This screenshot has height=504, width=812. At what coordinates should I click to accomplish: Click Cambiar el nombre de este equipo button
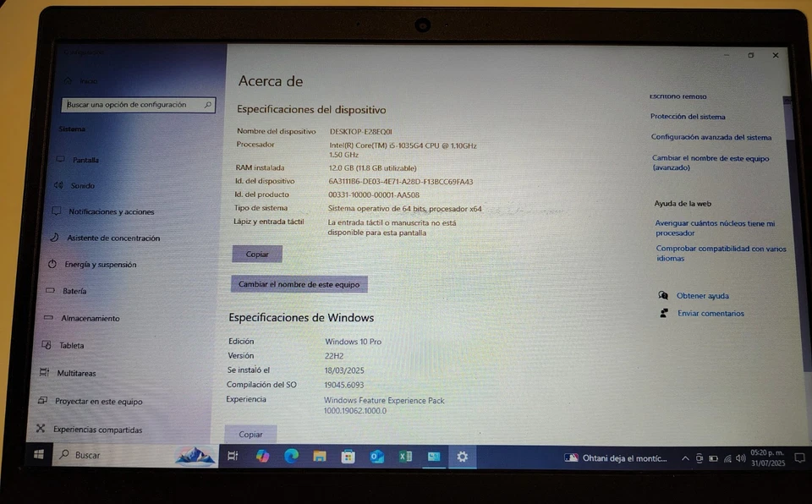299,284
